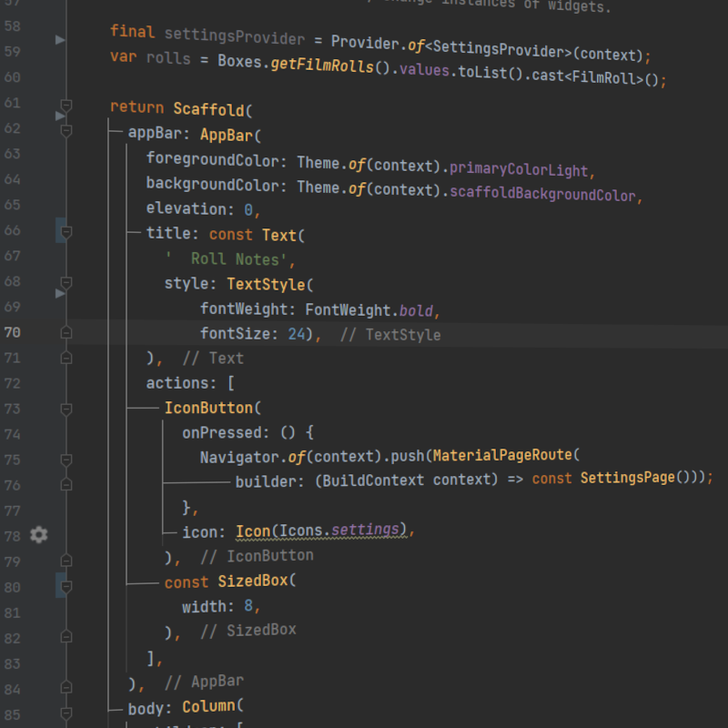Viewport: 728px width, 728px height.
Task: Fold the TextStyle block at line 68
Action: [x=66, y=284]
